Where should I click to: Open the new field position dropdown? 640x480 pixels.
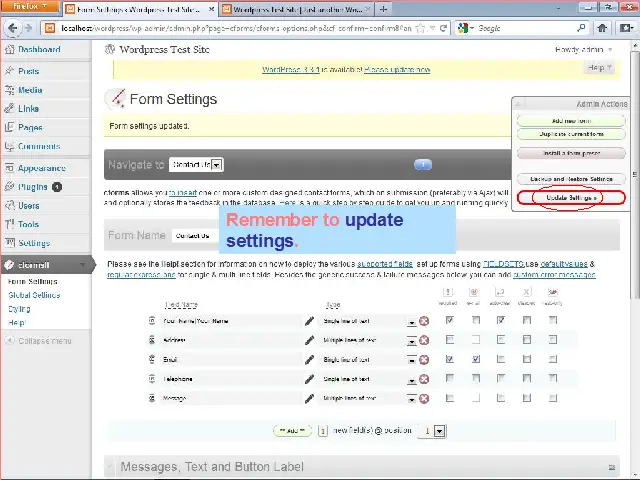[x=432, y=431]
